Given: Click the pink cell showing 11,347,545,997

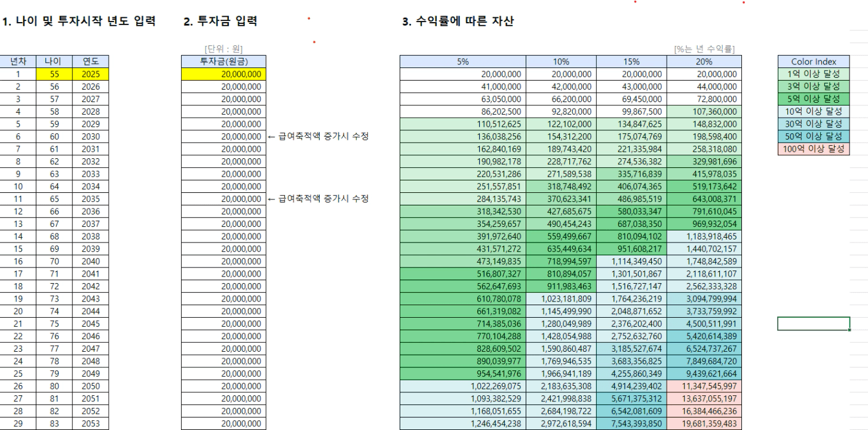Looking at the screenshot, I should (x=704, y=386).
